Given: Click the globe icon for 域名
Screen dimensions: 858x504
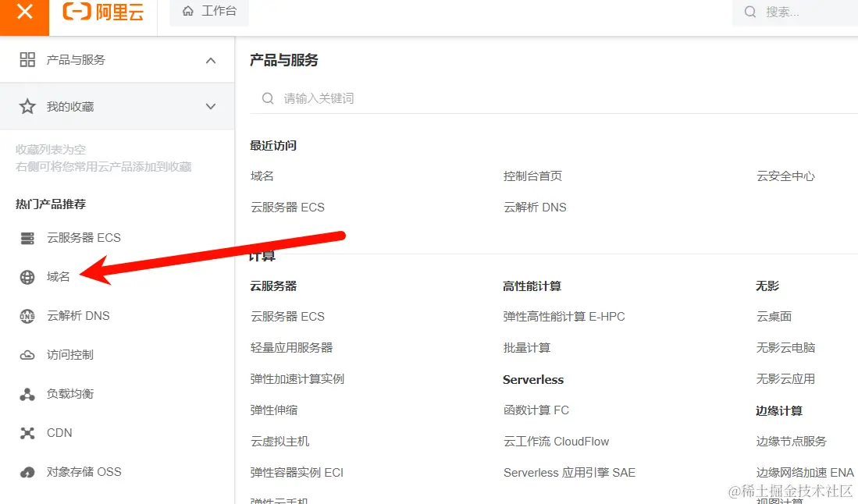Looking at the screenshot, I should tap(27, 277).
